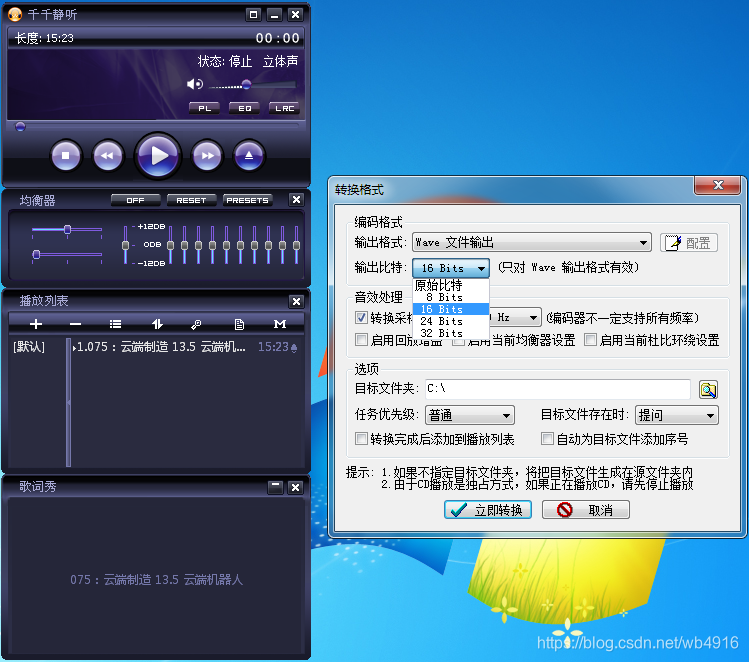
Task: Click the equalizer surround slider handle
Action: [36, 255]
